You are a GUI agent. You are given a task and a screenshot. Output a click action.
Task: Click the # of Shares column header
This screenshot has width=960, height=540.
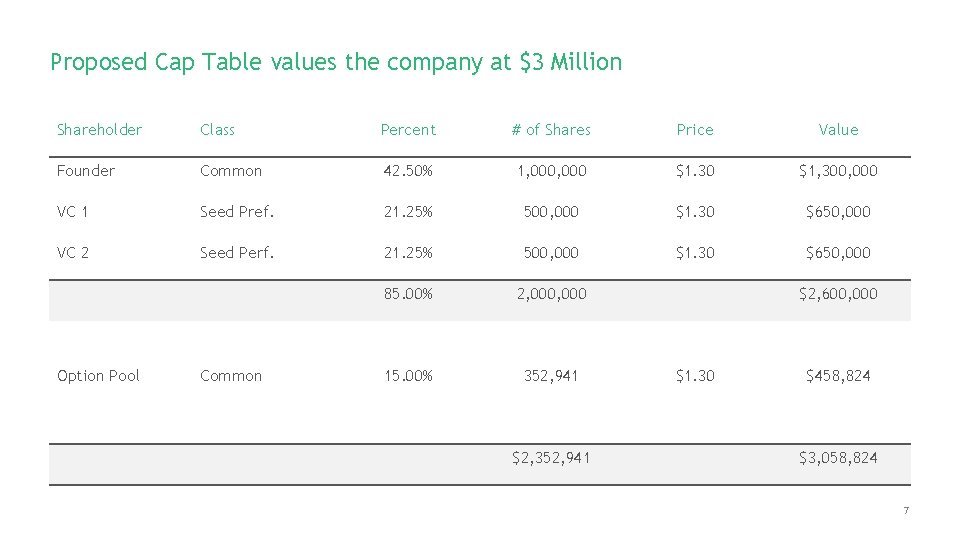[551, 130]
